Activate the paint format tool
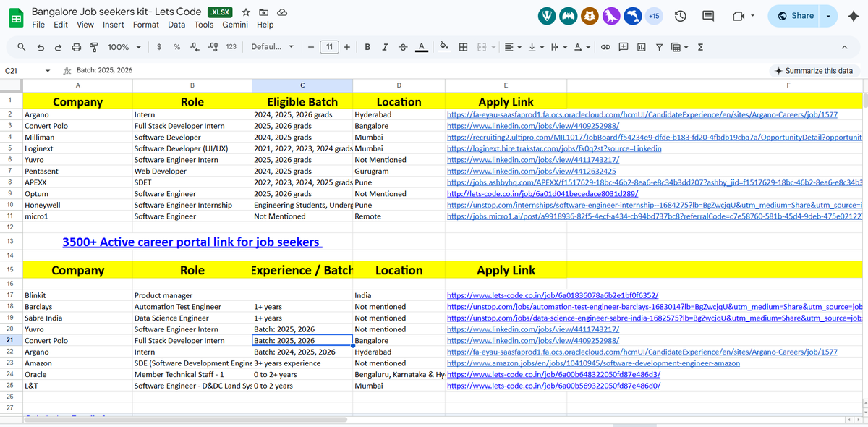This screenshot has height=427, width=868. (x=93, y=47)
